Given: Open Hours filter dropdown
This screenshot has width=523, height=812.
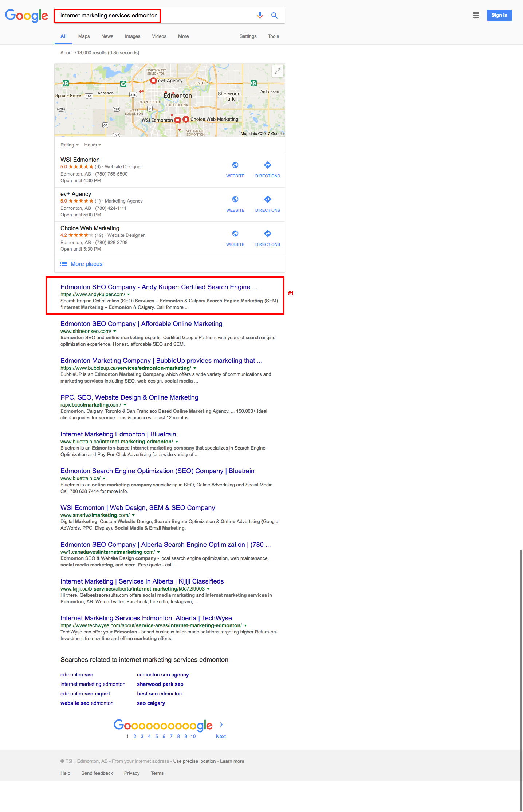Looking at the screenshot, I should click(93, 145).
